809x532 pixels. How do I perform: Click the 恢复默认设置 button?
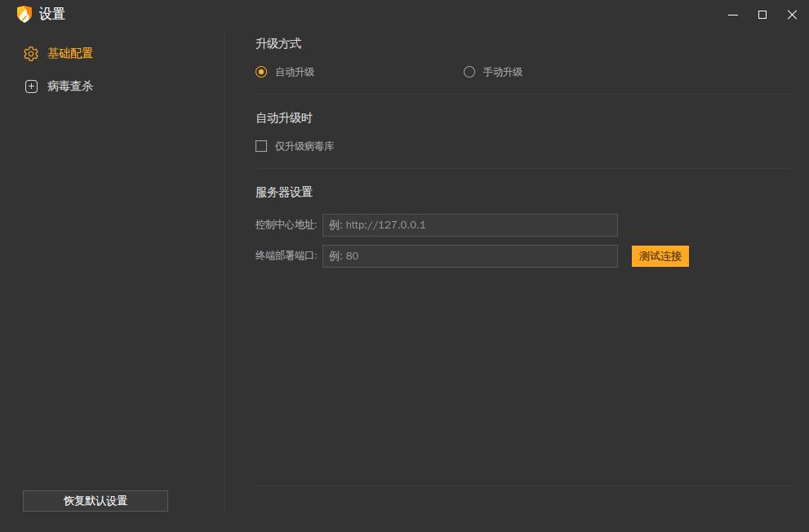(x=95, y=501)
